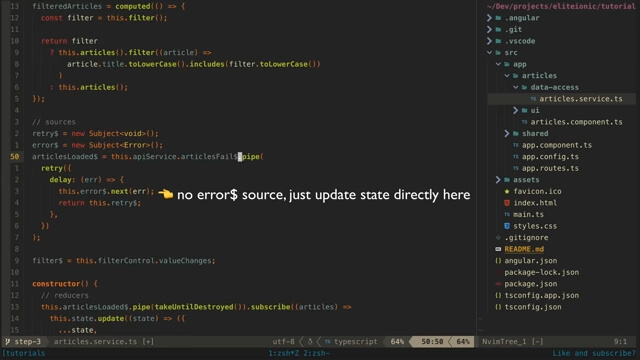This screenshot has height=360, width=640.
Task: Open app.component.ts file
Action: [557, 145]
